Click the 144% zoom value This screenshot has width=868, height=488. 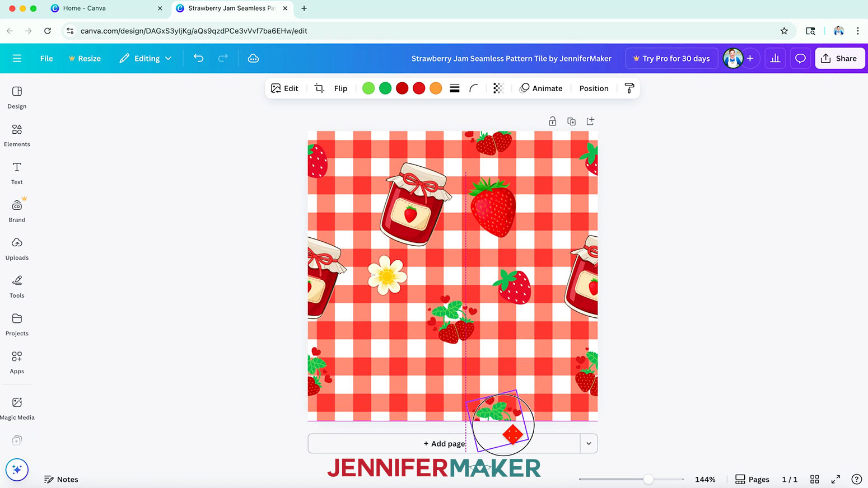[x=705, y=480]
